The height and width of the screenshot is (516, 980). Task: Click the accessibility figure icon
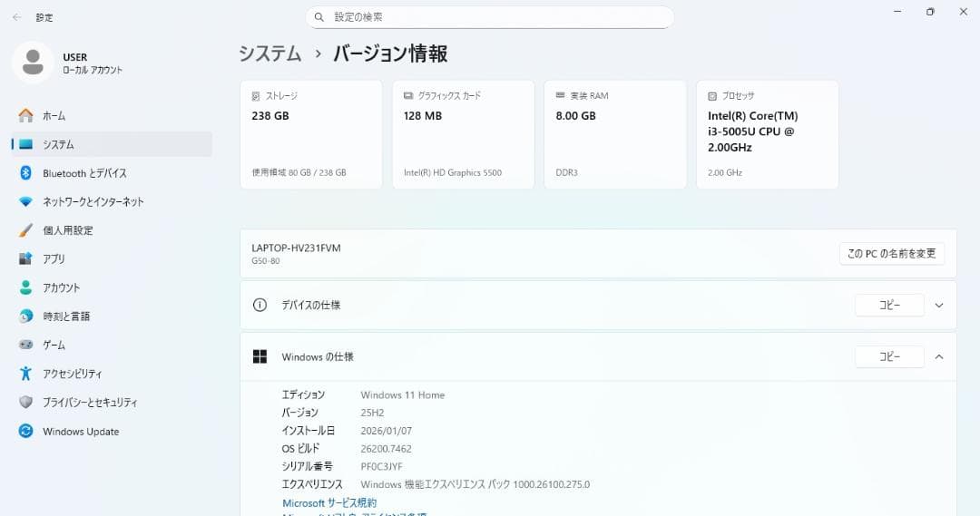coord(25,374)
